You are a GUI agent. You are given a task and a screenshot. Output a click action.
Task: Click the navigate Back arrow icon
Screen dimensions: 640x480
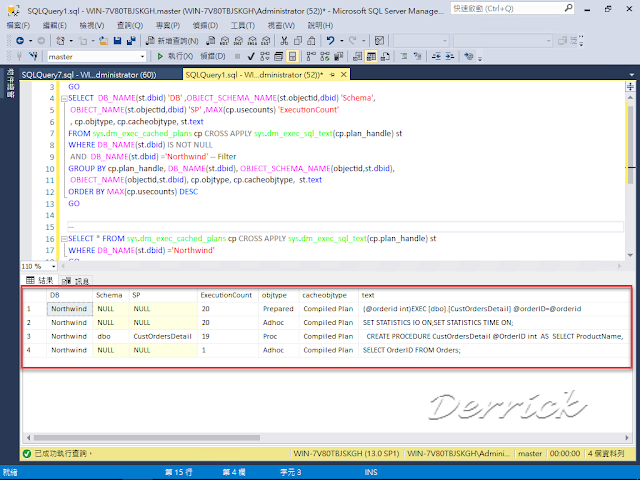[x=20, y=40]
